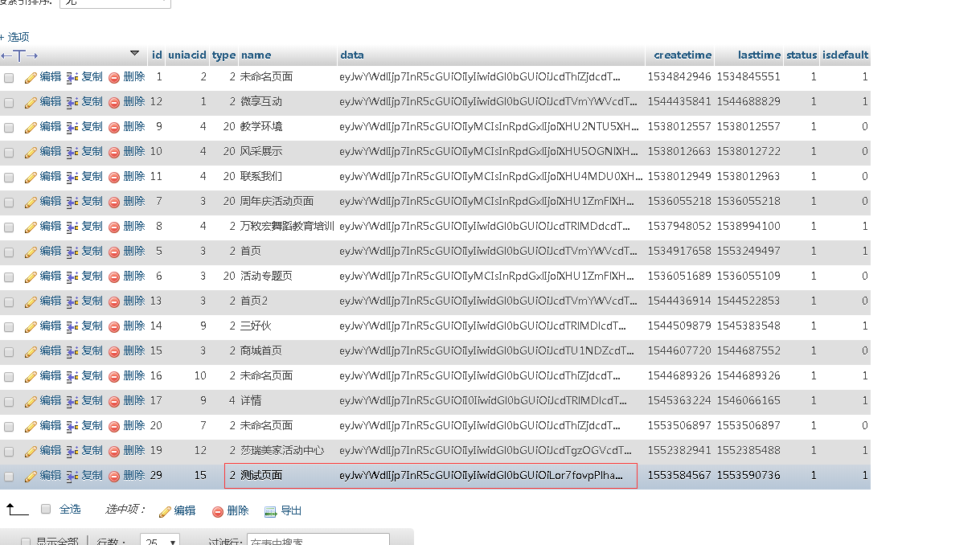Click the bulk 删除 red icon below table

point(218,511)
